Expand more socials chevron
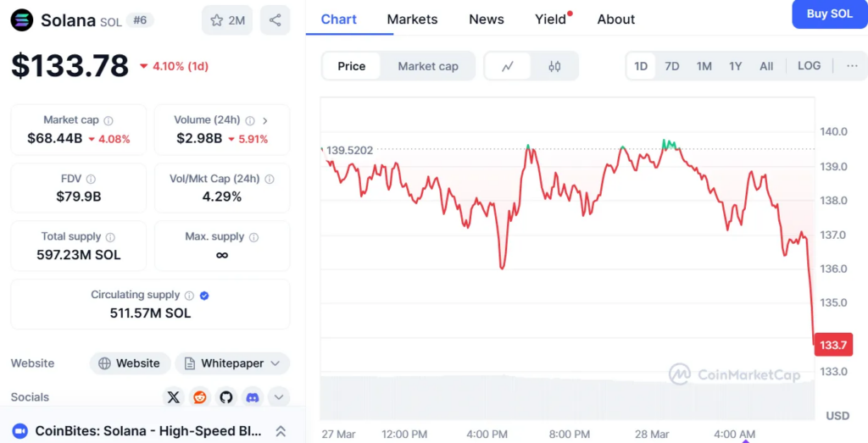868x443 pixels. tap(279, 397)
